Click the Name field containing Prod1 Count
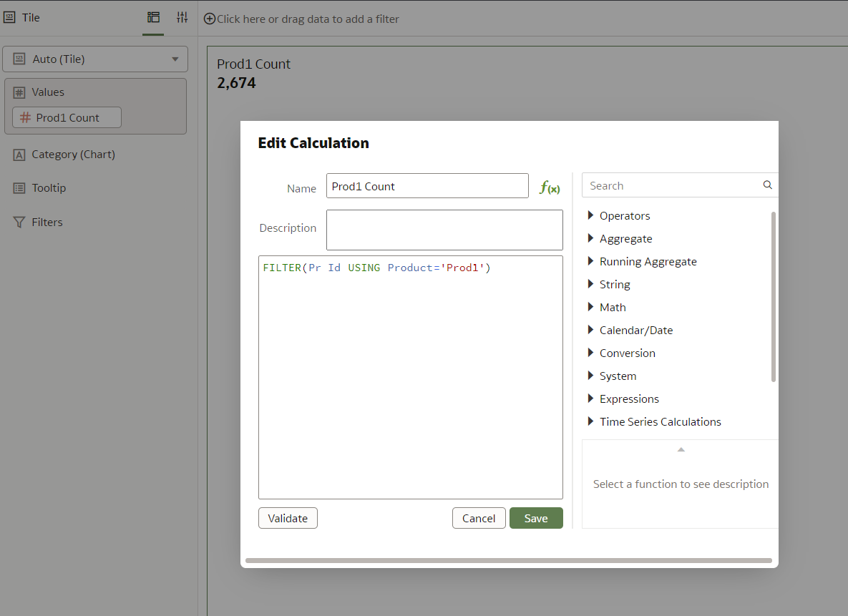 (x=427, y=186)
